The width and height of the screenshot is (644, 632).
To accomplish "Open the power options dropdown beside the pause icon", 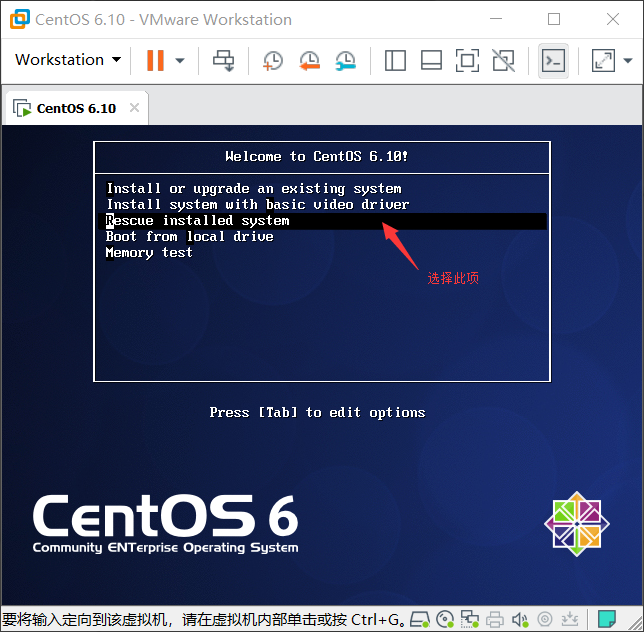I will 179,61.
